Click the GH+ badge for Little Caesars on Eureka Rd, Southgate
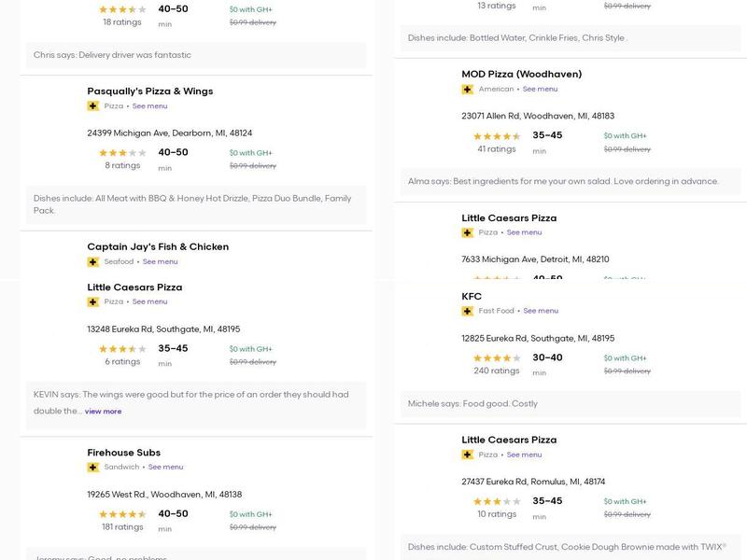747x560 pixels. point(93,302)
